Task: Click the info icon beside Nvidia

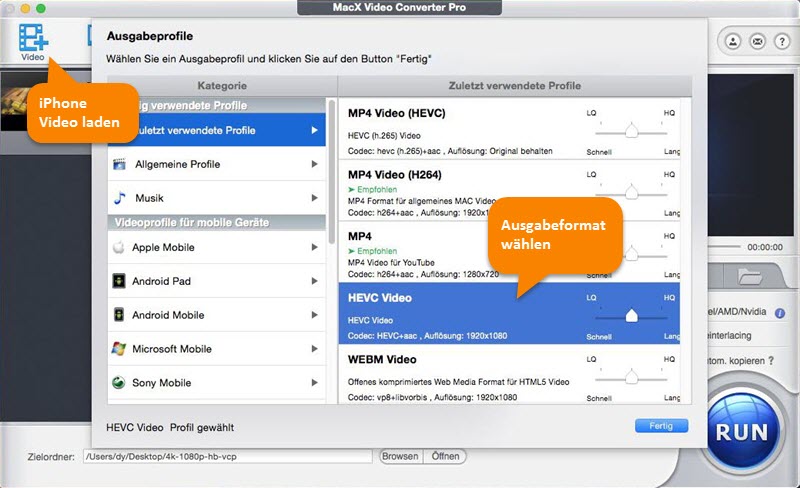Action: coord(780,313)
